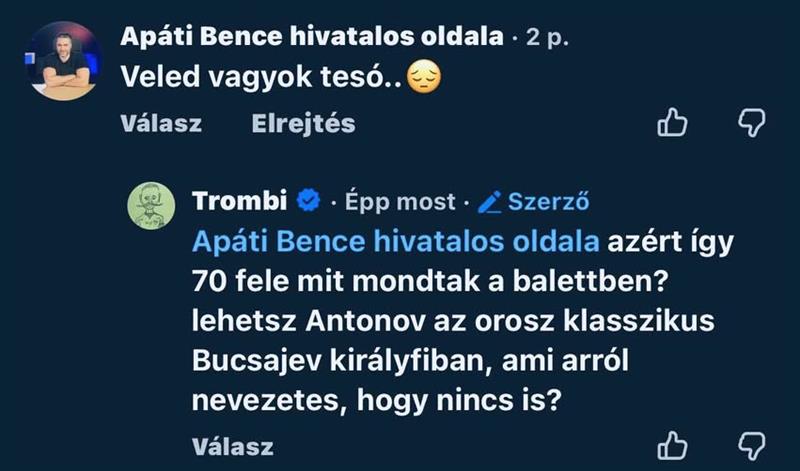
Task: Click the '2 p.' timestamp
Action: 549,38
